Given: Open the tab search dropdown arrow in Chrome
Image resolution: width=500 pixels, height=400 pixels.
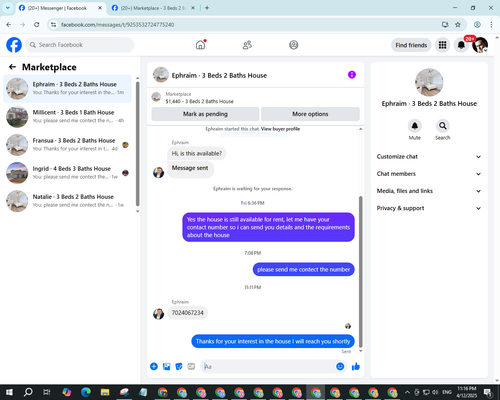Looking at the screenshot, I should pos(8,8).
